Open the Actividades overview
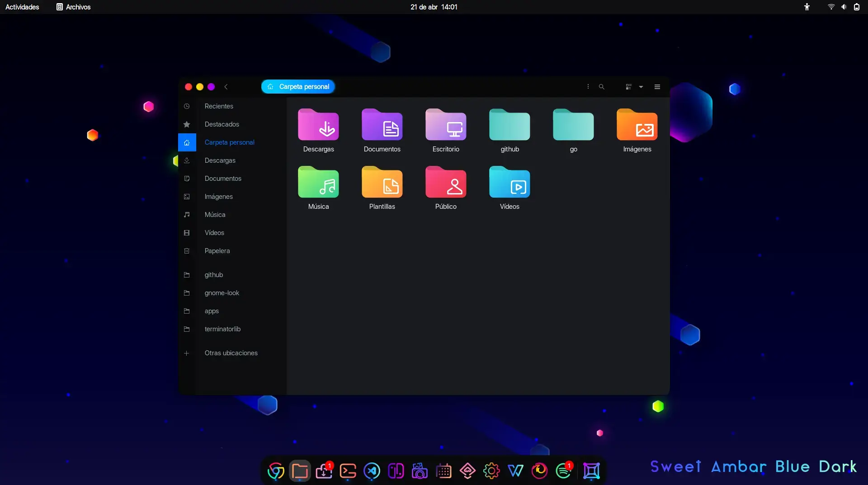 pyautogui.click(x=22, y=7)
